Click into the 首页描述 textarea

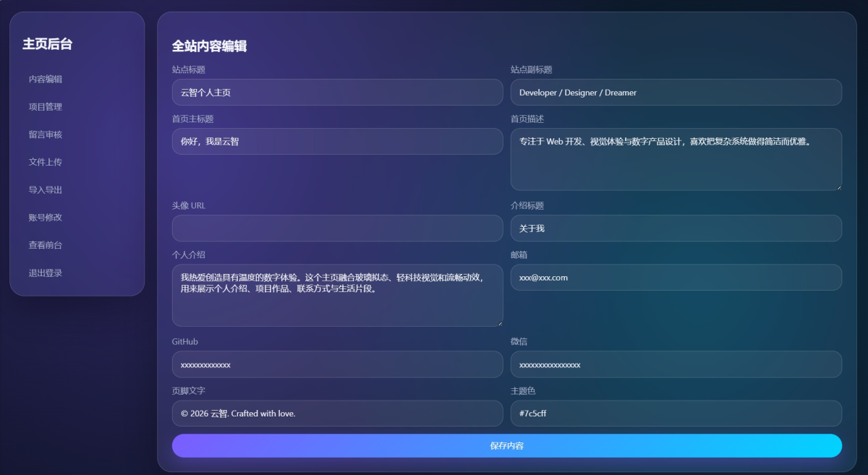(676, 160)
